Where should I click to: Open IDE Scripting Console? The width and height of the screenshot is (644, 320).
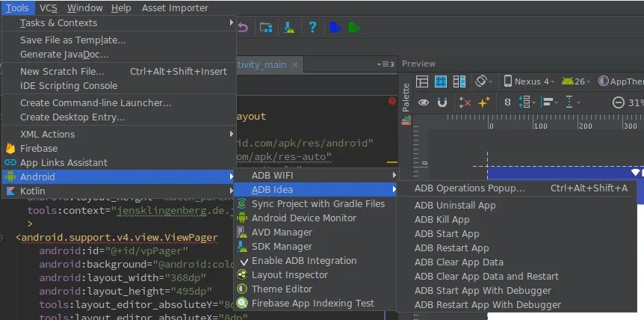pyautogui.click(x=119, y=86)
